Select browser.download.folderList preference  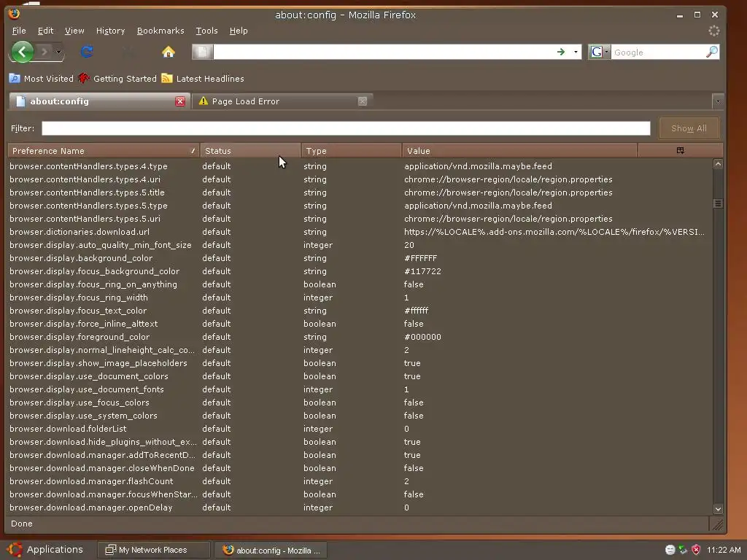pyautogui.click(x=360, y=429)
